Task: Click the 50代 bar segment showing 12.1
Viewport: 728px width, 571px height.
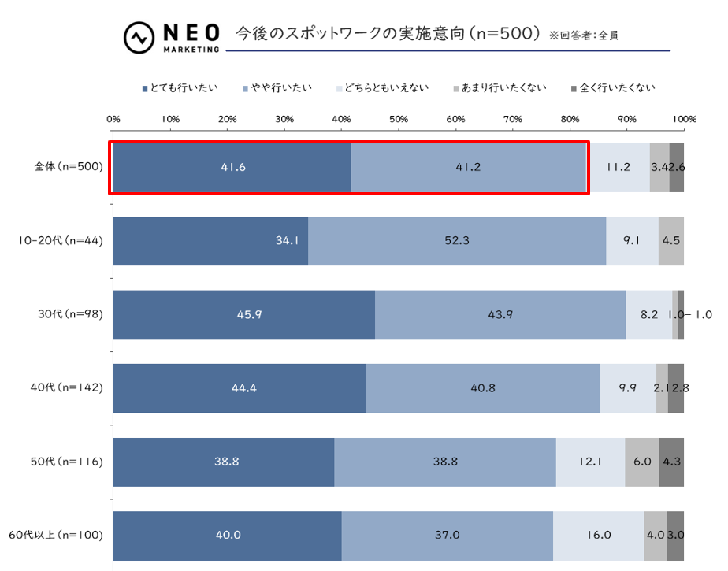Action: [x=590, y=462]
